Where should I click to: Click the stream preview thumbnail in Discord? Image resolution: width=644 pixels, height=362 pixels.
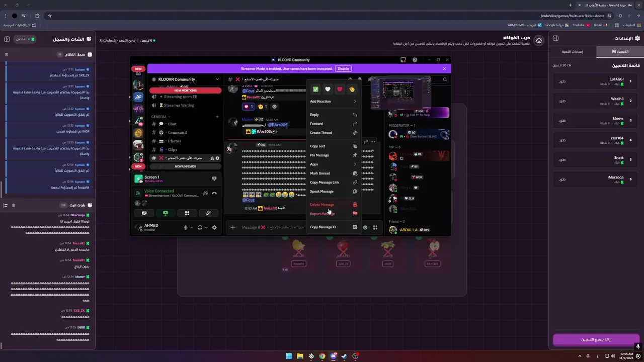(x=401, y=93)
